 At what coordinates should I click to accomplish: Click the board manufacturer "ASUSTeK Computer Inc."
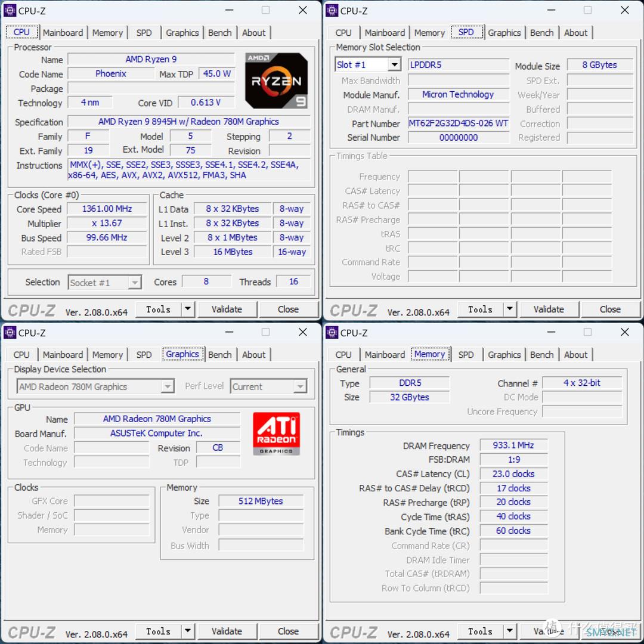coord(156,433)
